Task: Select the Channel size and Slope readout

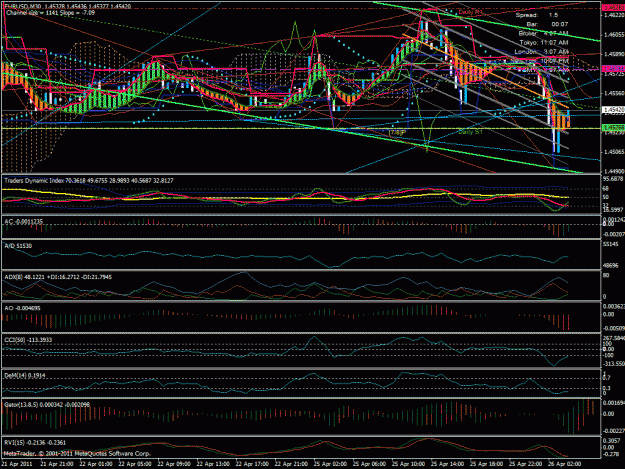Action: [50, 13]
